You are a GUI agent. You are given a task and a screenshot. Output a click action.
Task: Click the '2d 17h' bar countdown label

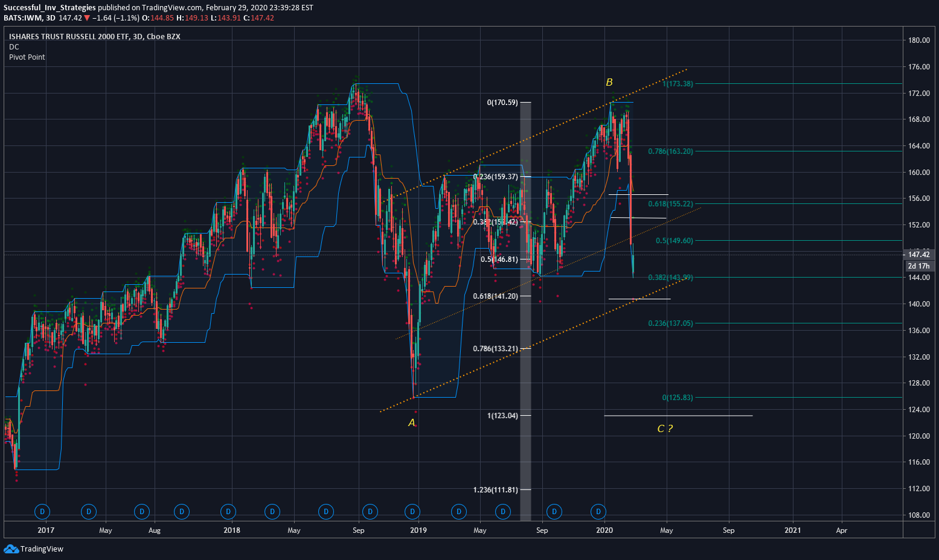[919, 266]
